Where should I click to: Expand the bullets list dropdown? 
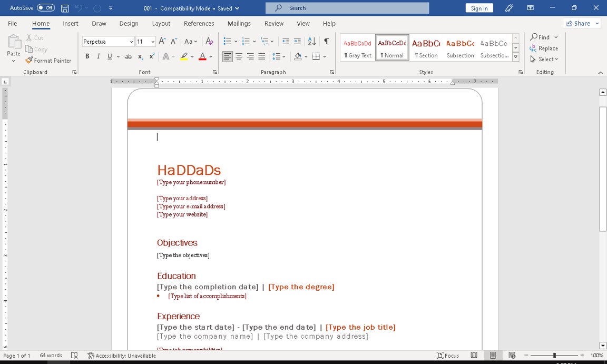coord(236,42)
